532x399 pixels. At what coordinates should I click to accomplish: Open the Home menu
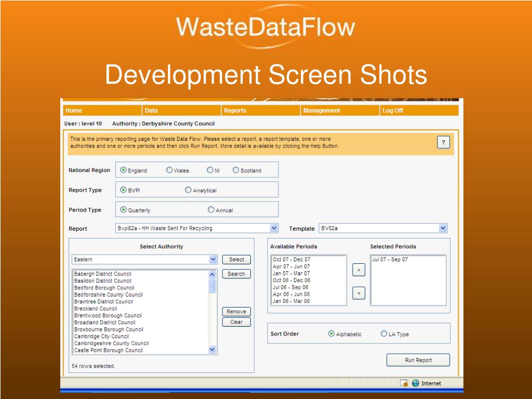point(102,111)
